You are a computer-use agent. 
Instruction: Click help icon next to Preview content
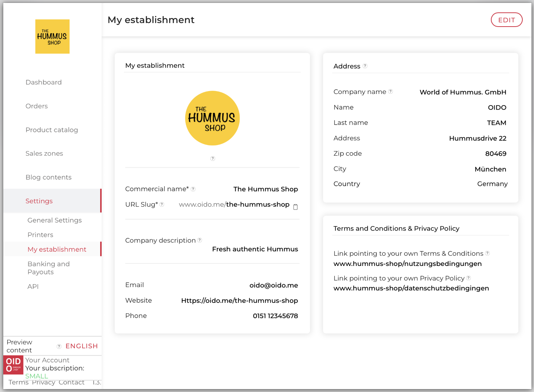(59, 346)
